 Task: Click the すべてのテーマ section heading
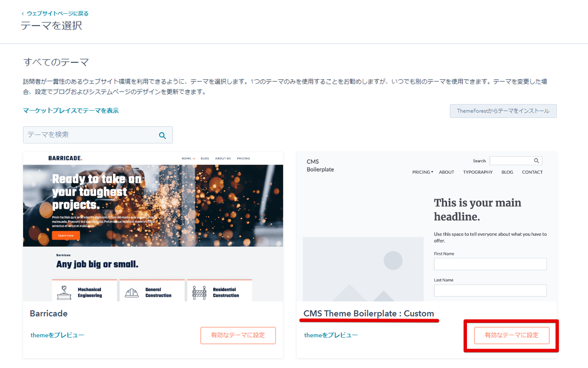coord(56,62)
